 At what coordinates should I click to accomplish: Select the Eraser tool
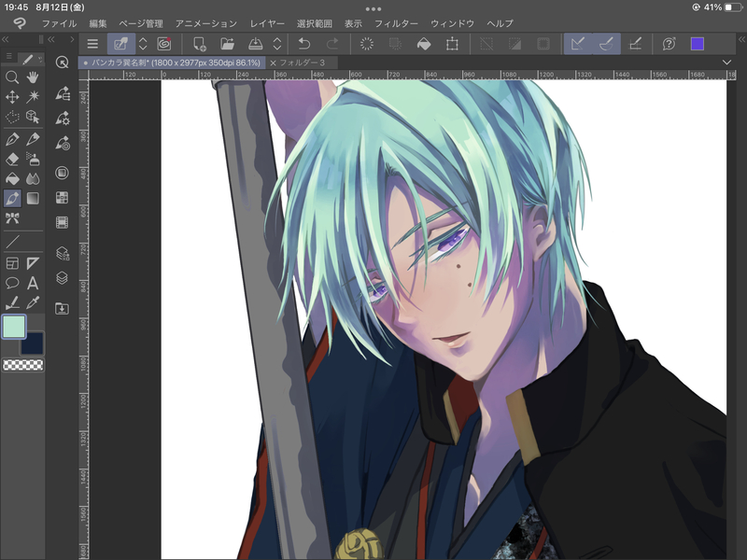pyautogui.click(x=12, y=159)
